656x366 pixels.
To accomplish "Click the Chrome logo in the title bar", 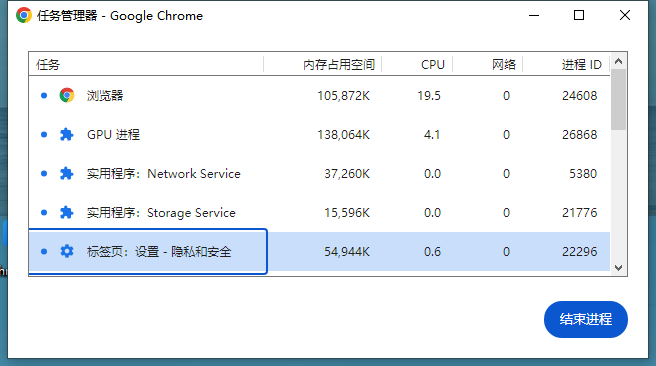I will coord(24,15).
